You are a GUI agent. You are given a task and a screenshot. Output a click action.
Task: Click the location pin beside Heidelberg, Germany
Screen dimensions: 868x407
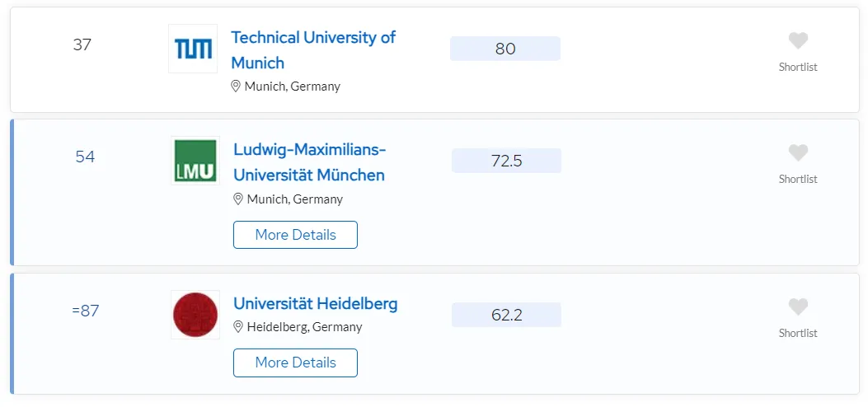[238, 327]
